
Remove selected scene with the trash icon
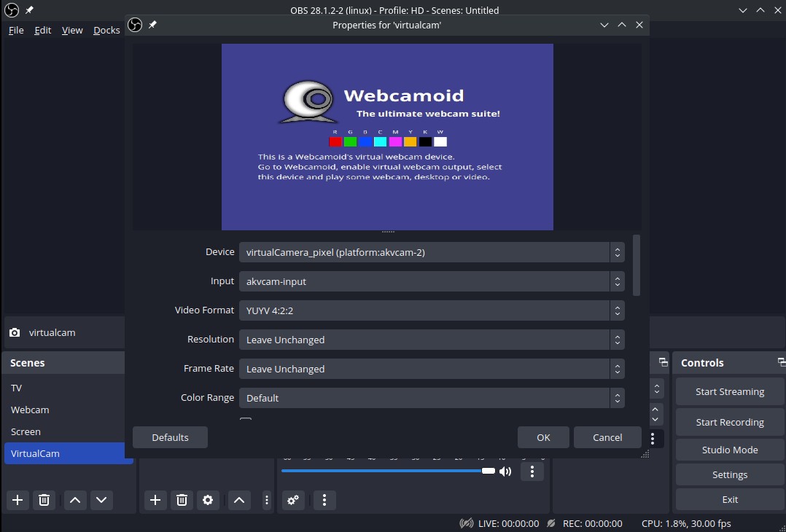coord(44,500)
